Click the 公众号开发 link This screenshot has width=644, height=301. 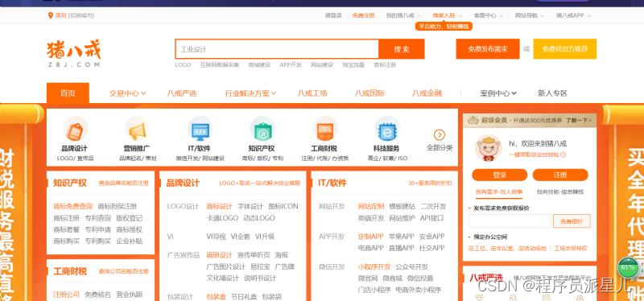pyautogui.click(x=412, y=267)
